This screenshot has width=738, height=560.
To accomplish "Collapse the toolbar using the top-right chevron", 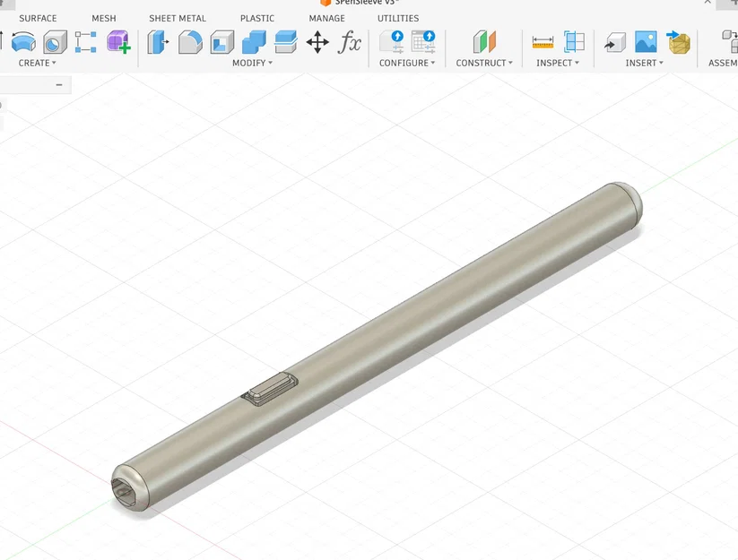I will pos(708,4).
